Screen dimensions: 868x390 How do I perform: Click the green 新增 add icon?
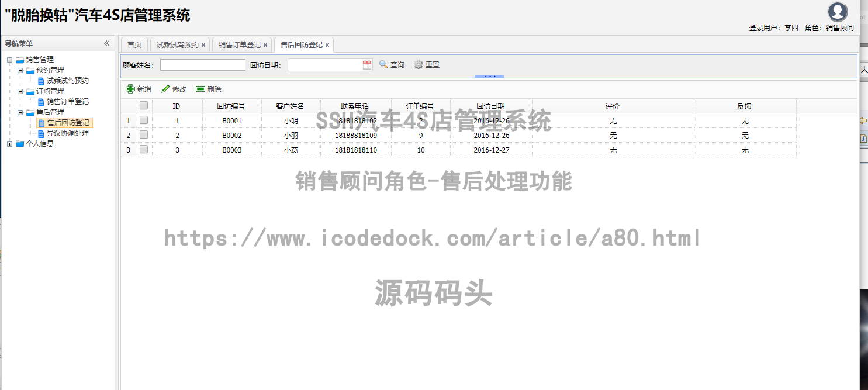[x=130, y=89]
